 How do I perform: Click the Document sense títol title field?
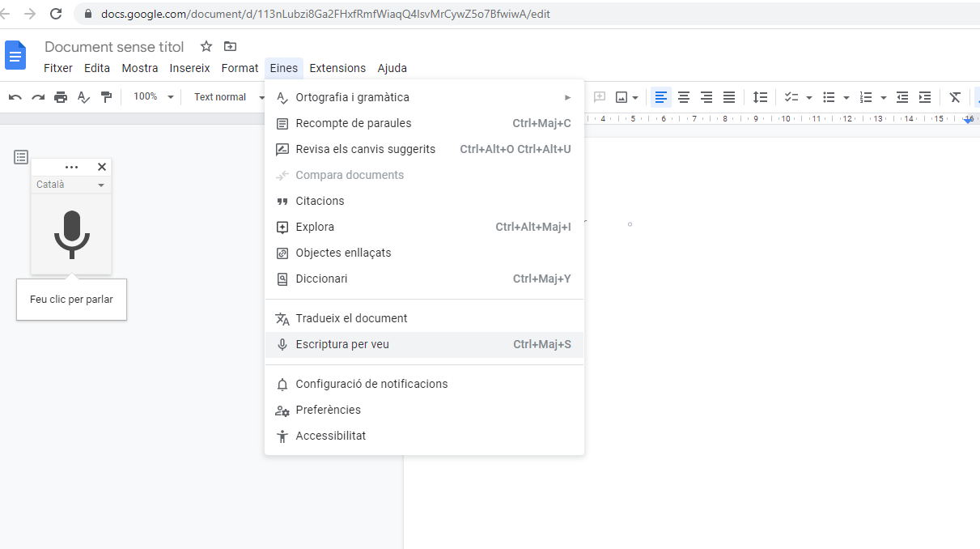point(114,47)
